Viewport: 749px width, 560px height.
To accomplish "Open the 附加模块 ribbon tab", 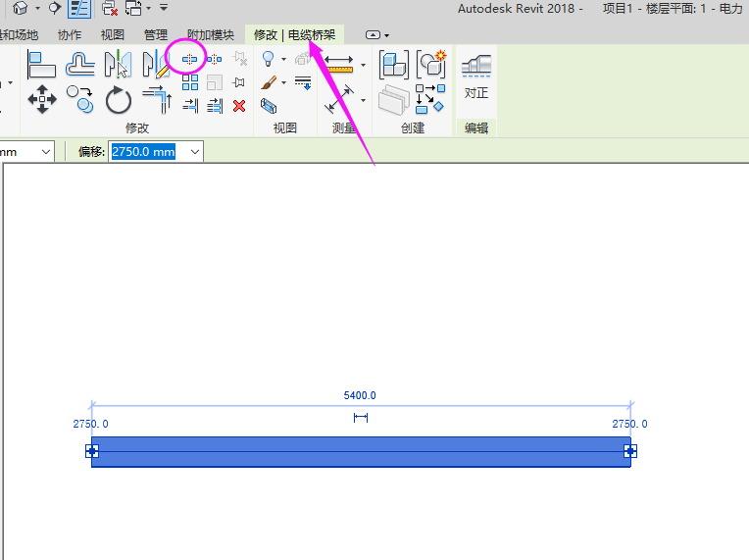I will [x=211, y=35].
